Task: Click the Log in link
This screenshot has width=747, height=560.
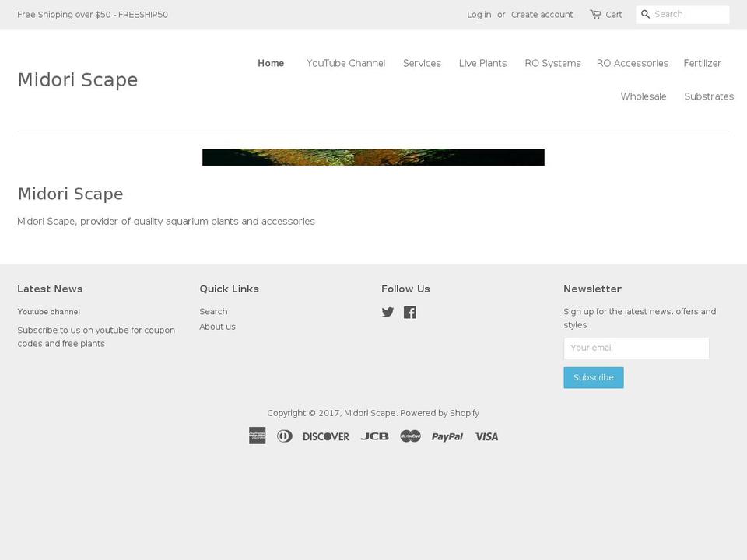Action: point(479,15)
